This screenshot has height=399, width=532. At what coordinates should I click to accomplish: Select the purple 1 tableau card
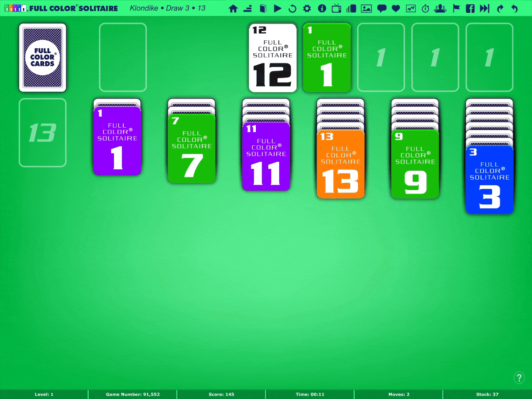[x=117, y=141]
